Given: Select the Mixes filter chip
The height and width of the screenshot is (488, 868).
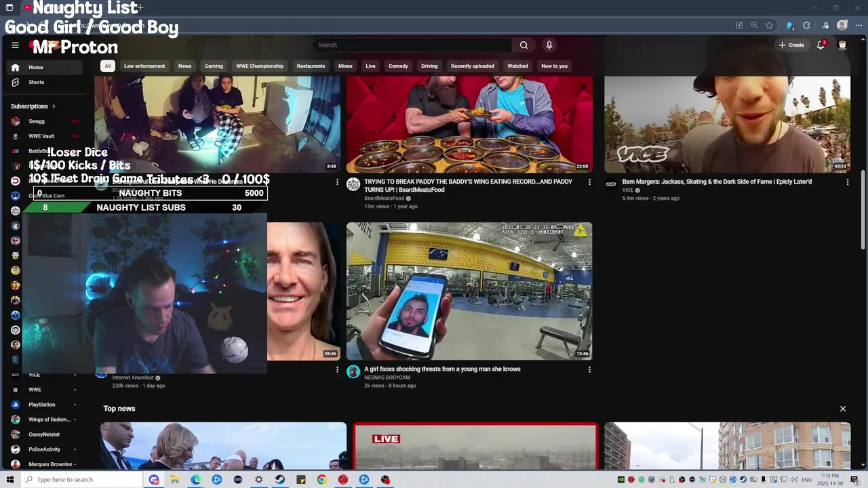Looking at the screenshot, I should pos(345,66).
